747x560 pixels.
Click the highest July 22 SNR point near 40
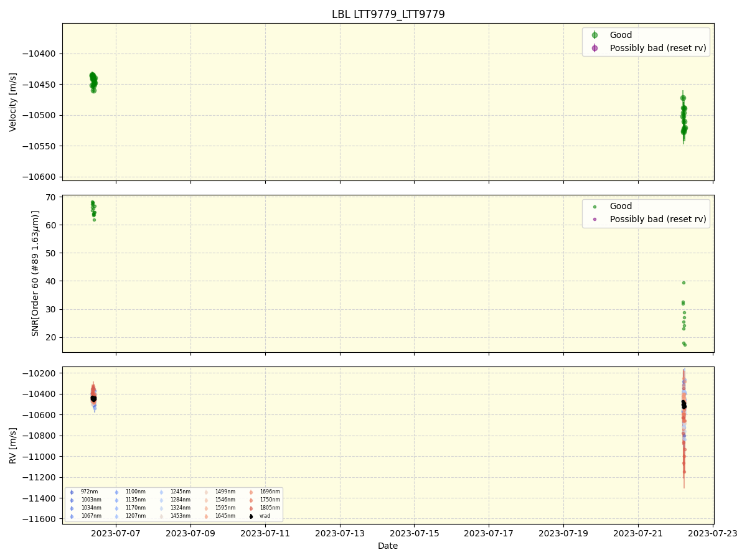684,282
